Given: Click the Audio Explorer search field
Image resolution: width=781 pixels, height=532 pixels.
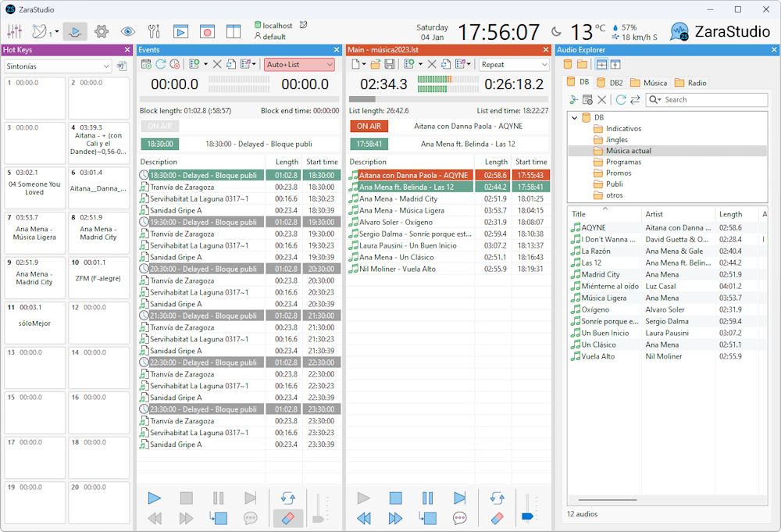Looking at the screenshot, I should point(712,100).
